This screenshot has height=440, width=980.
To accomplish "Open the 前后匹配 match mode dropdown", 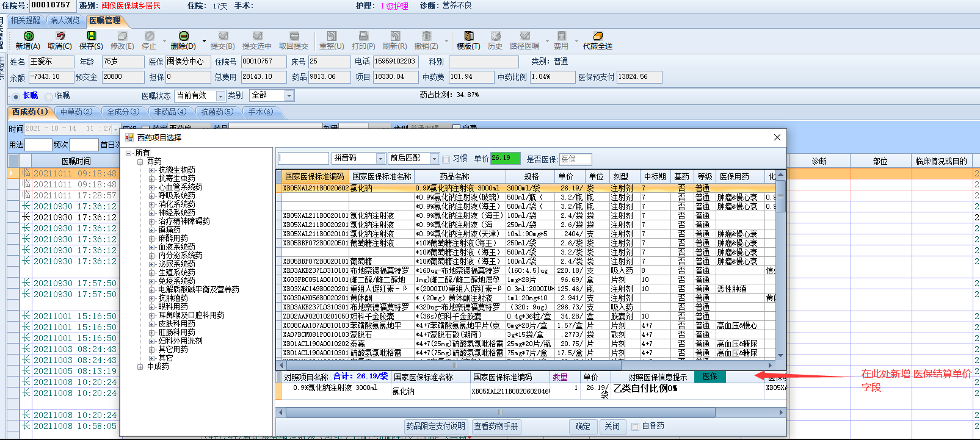I will [434, 159].
